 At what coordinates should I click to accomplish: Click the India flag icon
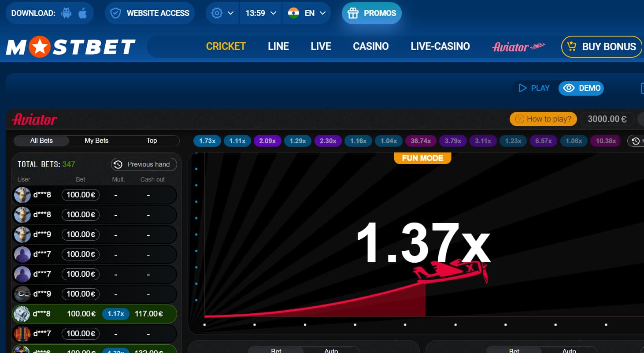293,13
